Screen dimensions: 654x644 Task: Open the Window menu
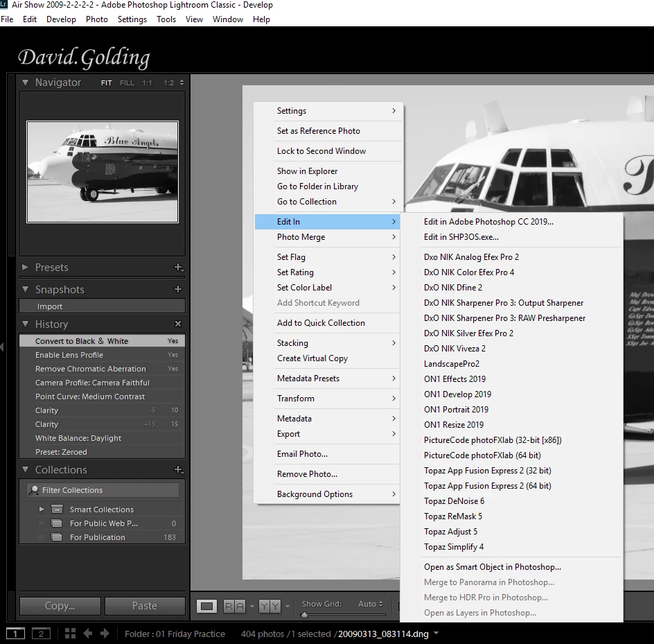tap(228, 19)
